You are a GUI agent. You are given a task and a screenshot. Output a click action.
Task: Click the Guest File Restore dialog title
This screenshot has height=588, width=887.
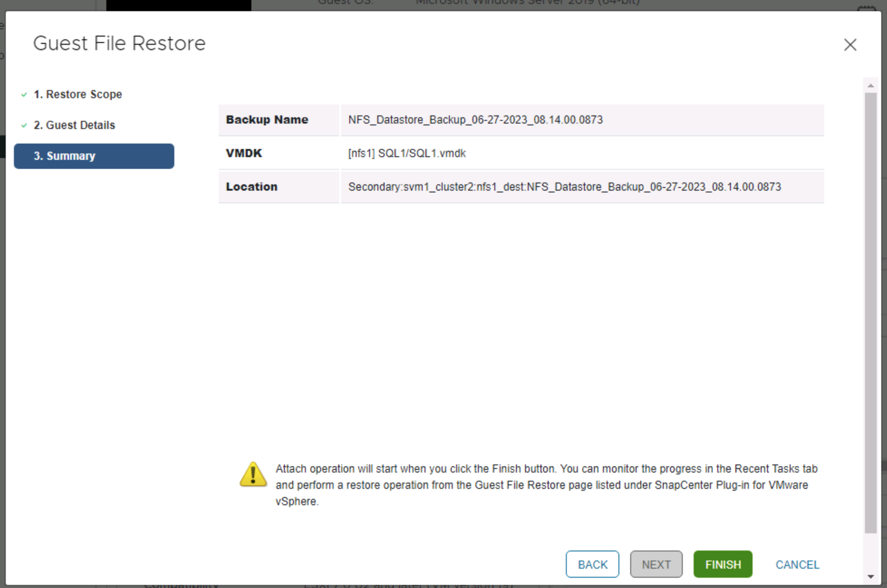(119, 43)
